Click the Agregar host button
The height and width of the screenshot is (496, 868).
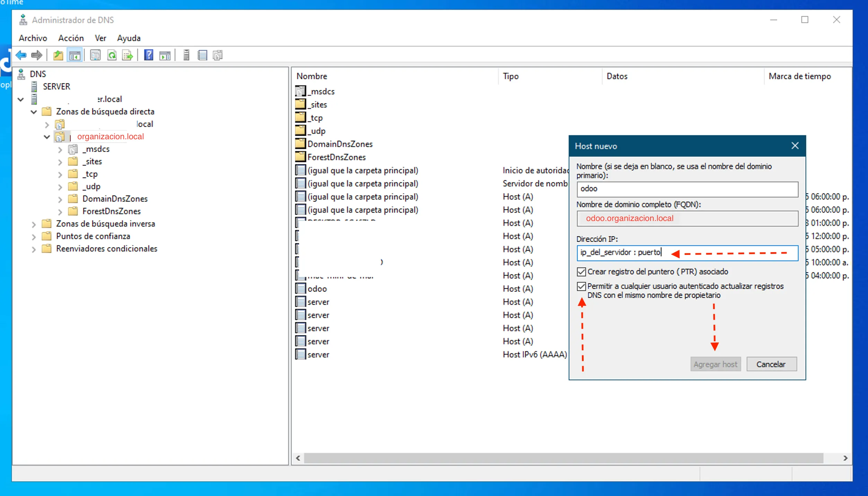click(715, 364)
